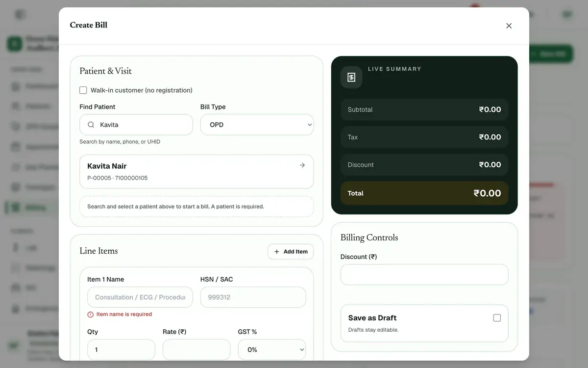
Task: Click the Total ₹0.00 value
Action: coord(487,193)
